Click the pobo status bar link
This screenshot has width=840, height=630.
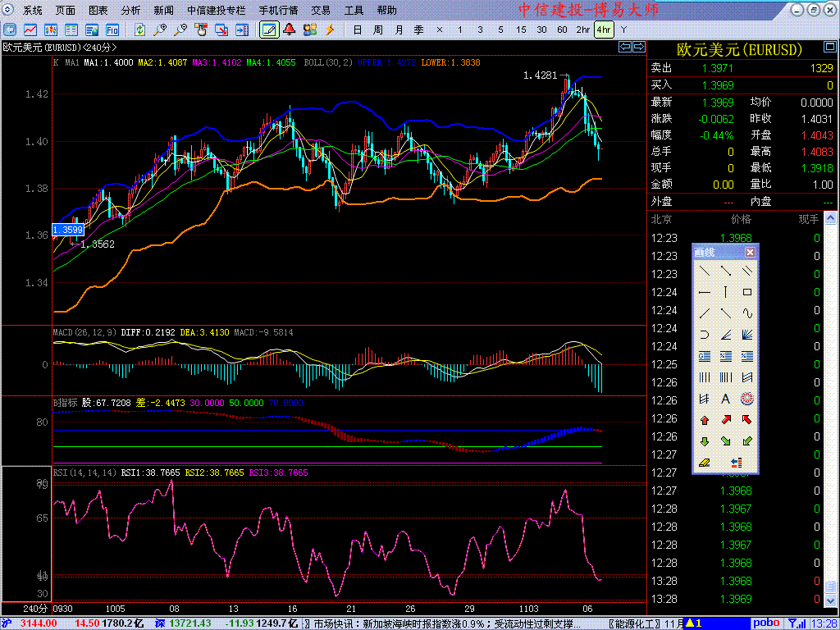pyautogui.click(x=765, y=623)
